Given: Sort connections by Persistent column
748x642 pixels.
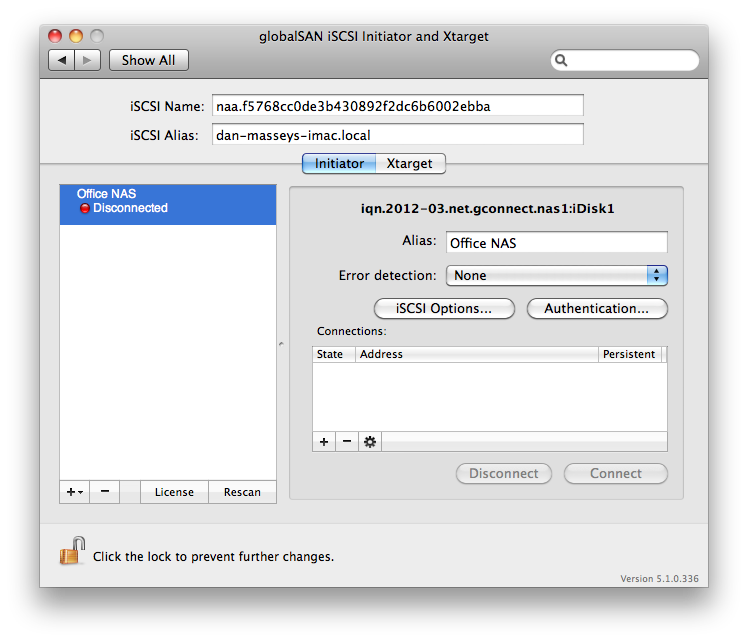Looking at the screenshot, I should click(x=630, y=354).
